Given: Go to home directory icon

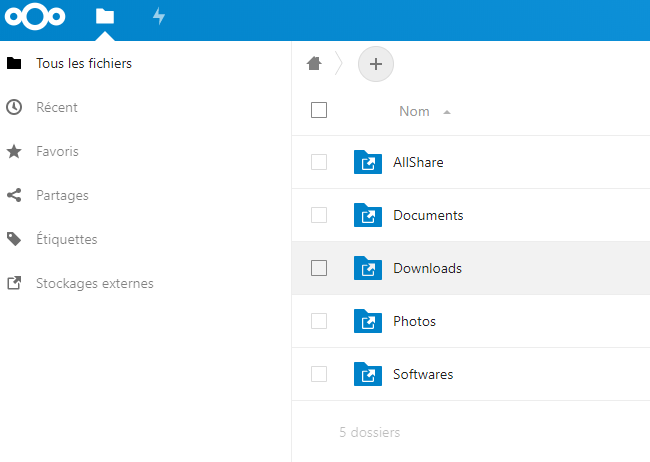Looking at the screenshot, I should pos(315,64).
